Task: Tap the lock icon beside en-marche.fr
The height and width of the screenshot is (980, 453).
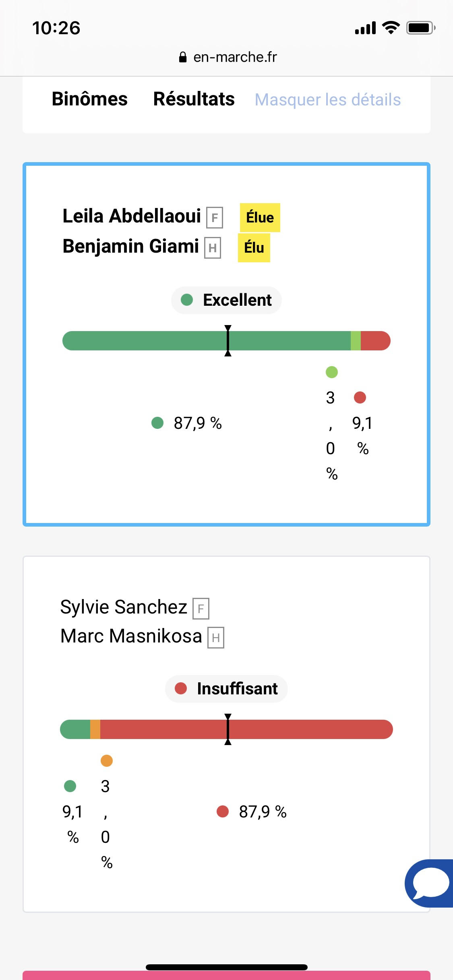Action: 183,57
